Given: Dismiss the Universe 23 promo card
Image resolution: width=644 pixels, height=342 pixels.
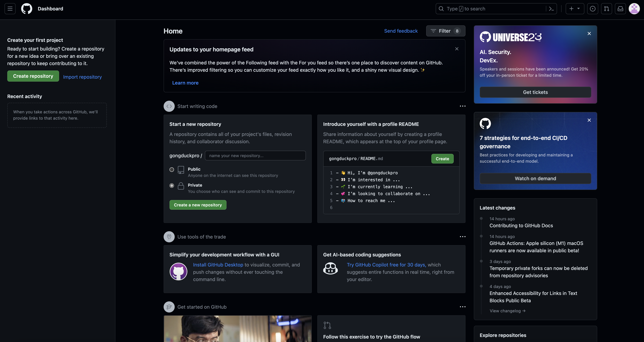Looking at the screenshot, I should [x=589, y=34].
